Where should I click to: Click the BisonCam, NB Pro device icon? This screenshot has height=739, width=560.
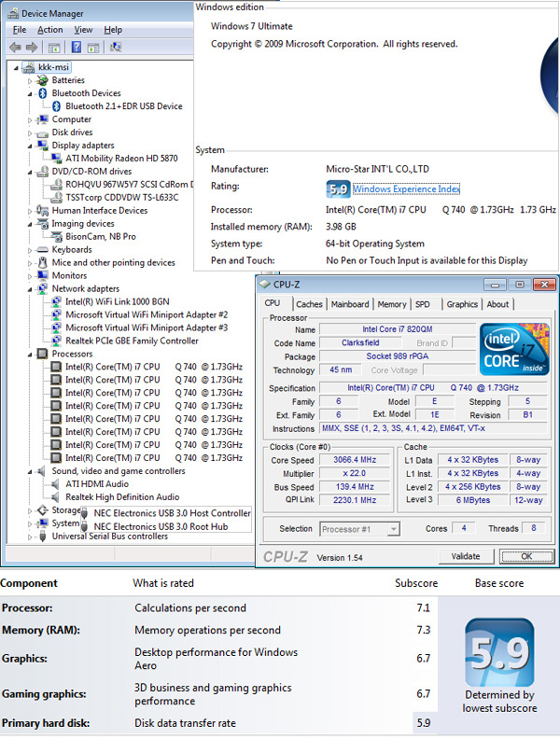[x=56, y=237]
